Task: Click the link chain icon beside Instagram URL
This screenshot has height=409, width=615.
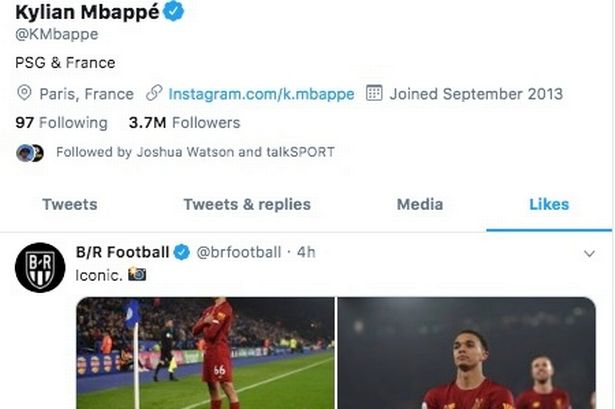Action: pos(154,94)
